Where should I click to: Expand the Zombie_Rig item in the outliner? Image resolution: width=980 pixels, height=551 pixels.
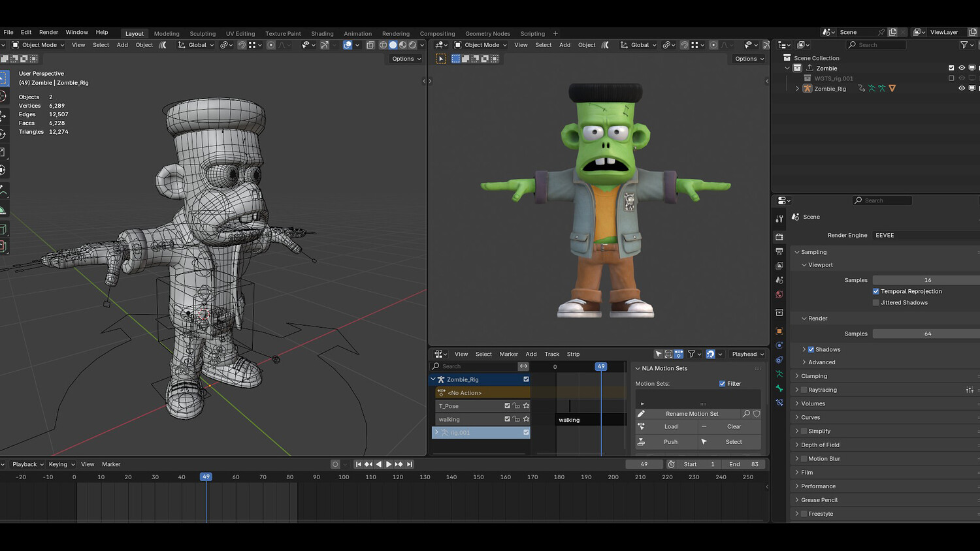(797, 89)
